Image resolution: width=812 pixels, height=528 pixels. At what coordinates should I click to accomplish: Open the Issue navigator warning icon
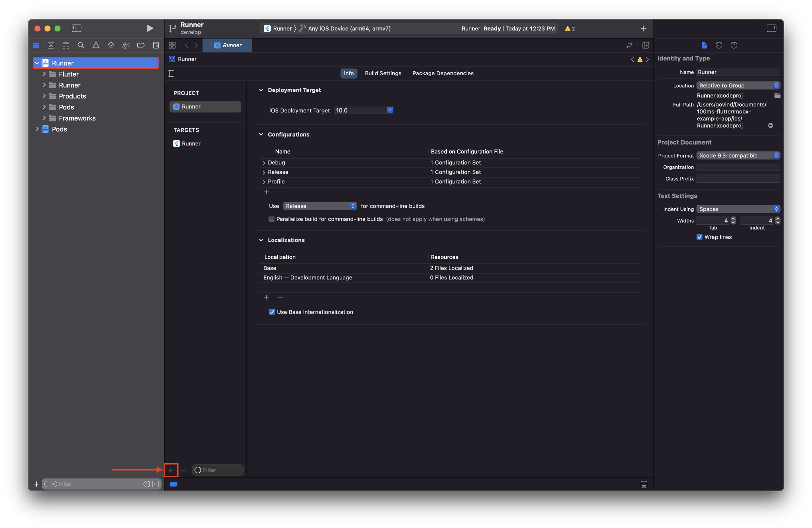[96, 45]
